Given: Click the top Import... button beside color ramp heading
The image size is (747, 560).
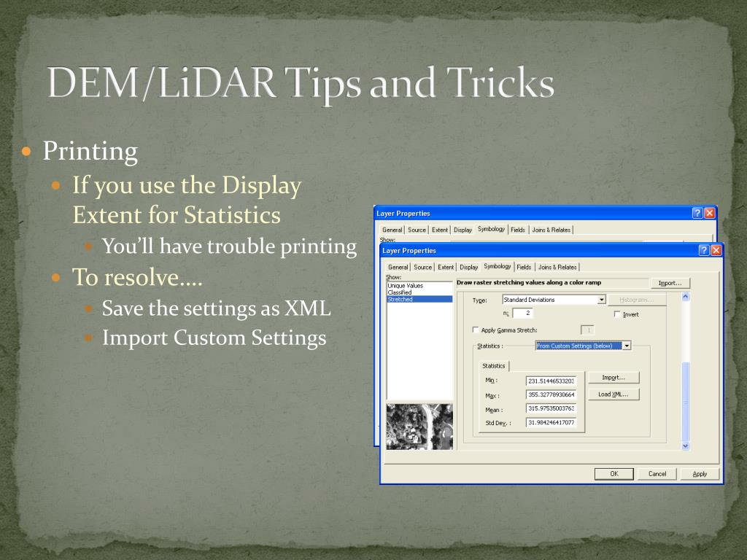Looking at the screenshot, I should point(670,283).
